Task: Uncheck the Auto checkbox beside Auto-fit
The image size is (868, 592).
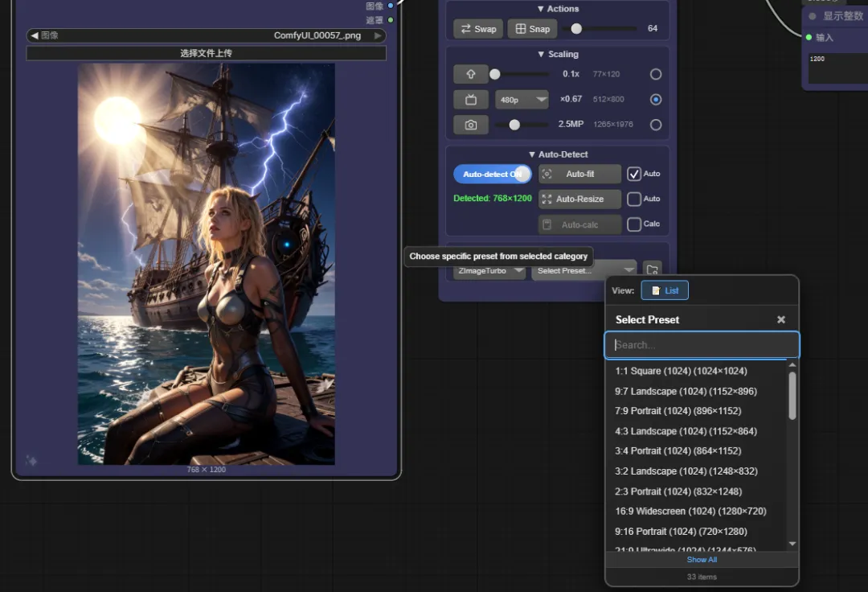Action: [x=634, y=174]
